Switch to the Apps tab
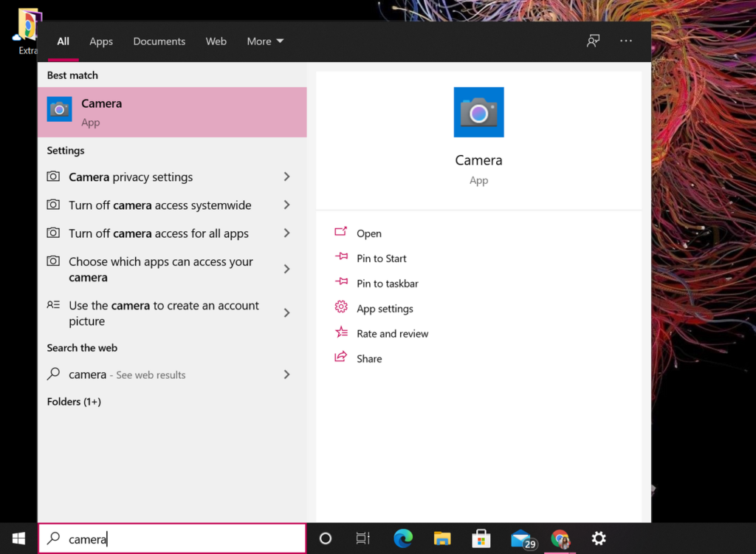 (101, 41)
